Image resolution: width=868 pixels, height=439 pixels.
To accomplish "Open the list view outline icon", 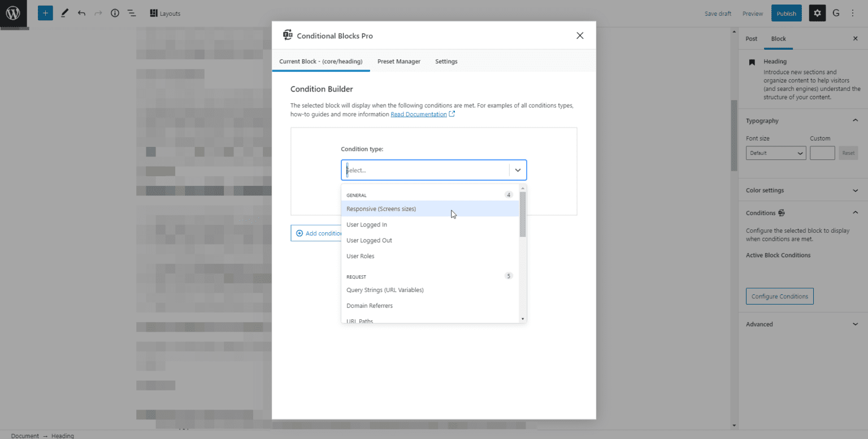I will point(132,12).
